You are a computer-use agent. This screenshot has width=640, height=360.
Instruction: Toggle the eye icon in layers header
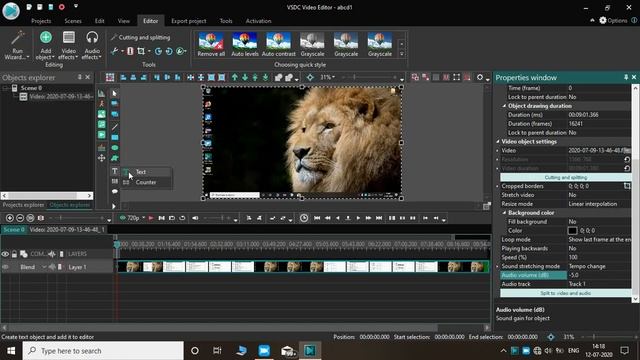(5, 254)
